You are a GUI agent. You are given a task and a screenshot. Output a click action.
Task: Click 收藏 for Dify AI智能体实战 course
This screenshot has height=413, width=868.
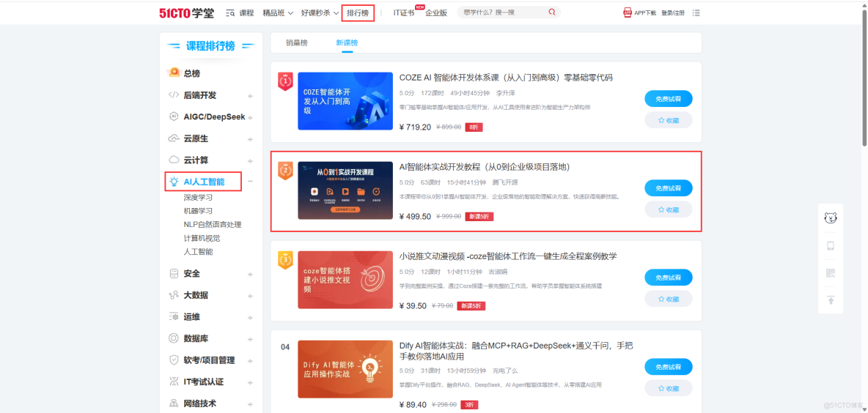[668, 388]
